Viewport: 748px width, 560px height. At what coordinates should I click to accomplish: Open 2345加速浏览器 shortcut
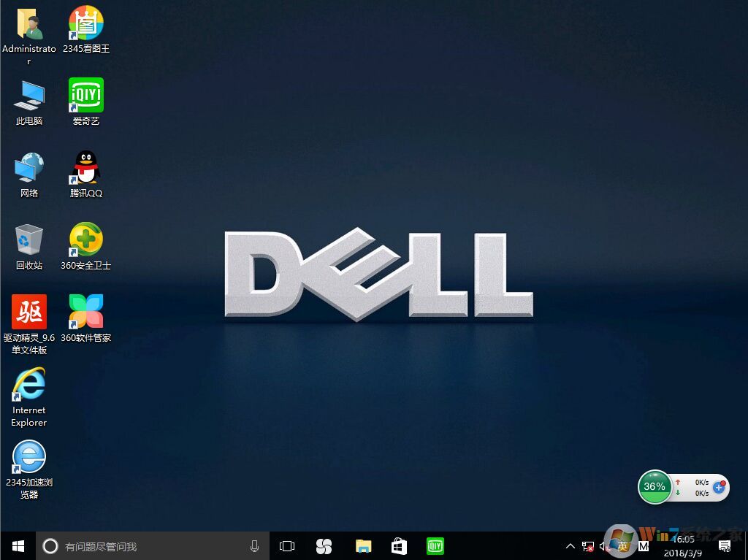[x=29, y=456]
